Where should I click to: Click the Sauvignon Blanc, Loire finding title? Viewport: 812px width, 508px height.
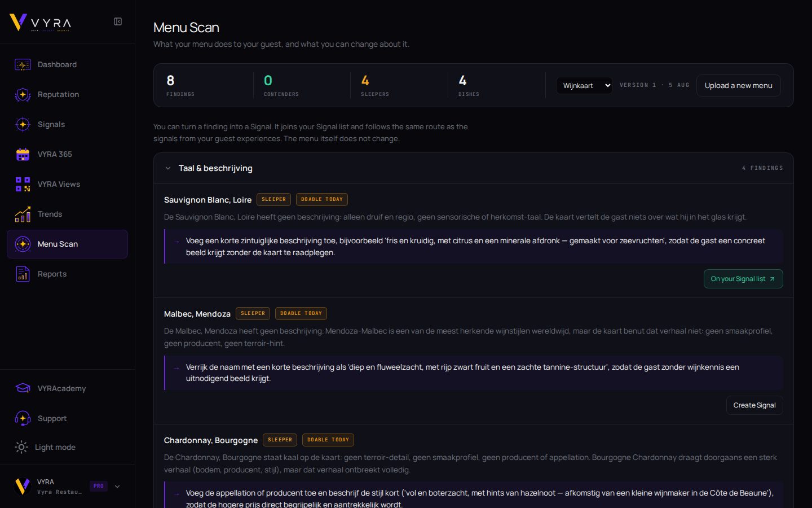click(208, 200)
